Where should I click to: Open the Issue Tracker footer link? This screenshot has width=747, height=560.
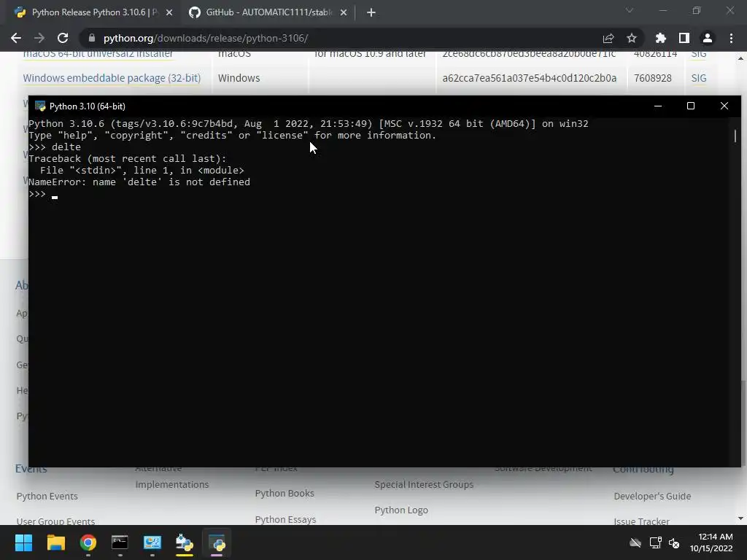[x=641, y=521]
